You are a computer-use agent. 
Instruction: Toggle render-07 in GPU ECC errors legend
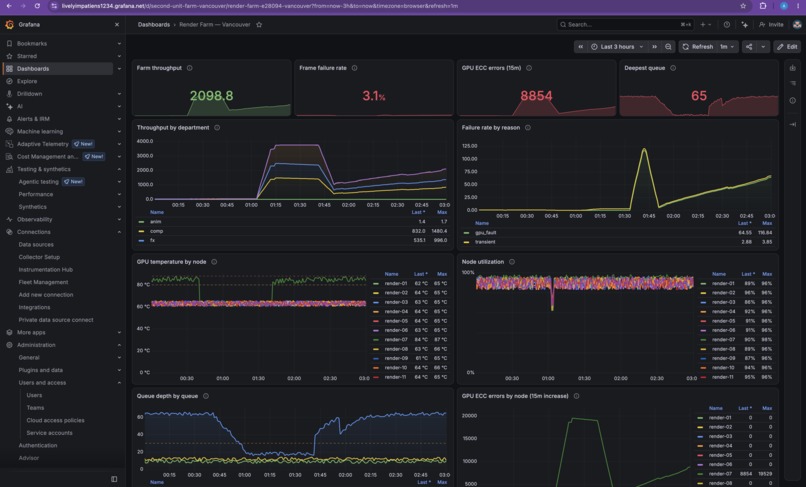point(720,474)
